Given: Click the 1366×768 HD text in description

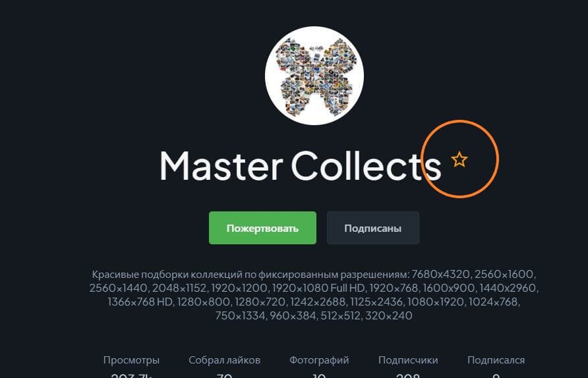Looking at the screenshot, I should point(140,302).
